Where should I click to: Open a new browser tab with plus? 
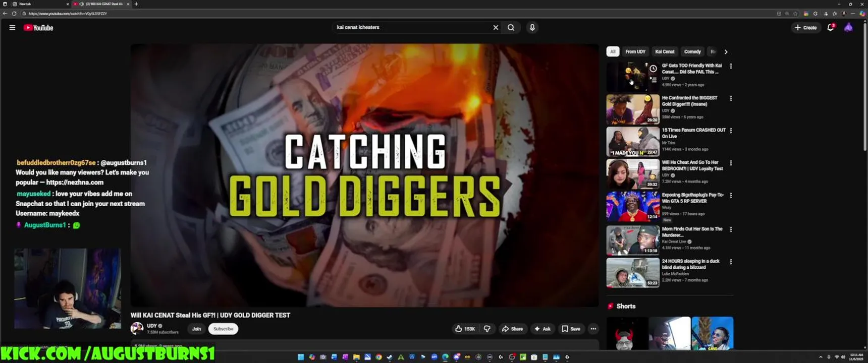click(136, 4)
